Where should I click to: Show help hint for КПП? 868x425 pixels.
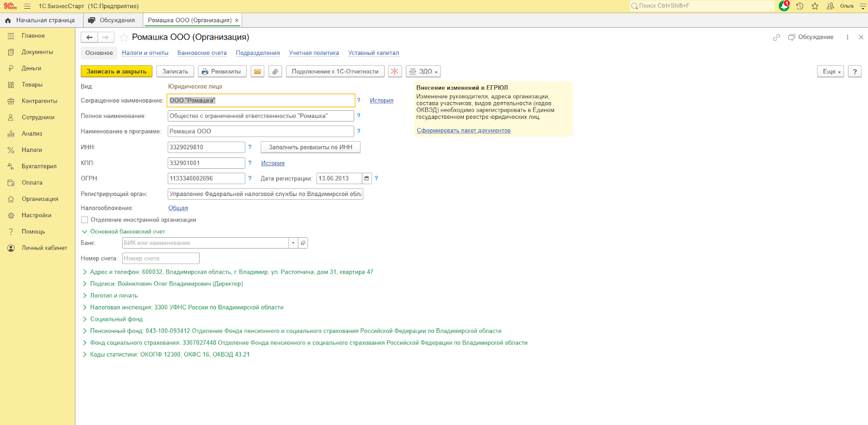click(250, 163)
